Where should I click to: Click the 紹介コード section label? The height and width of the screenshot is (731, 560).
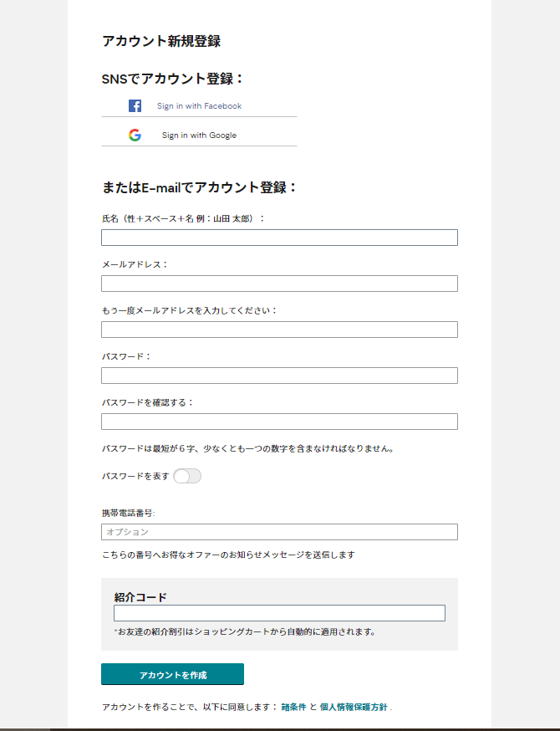[140, 597]
